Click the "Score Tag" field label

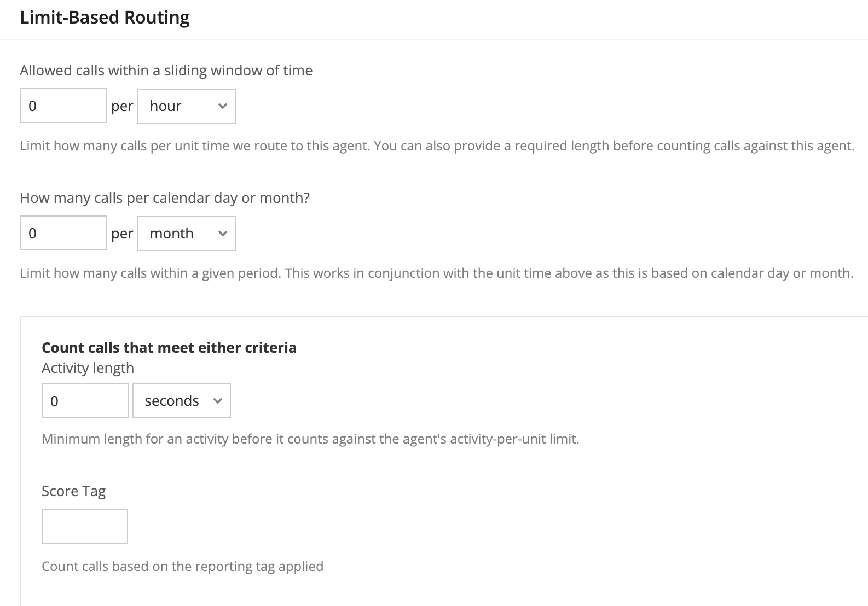coord(74,491)
